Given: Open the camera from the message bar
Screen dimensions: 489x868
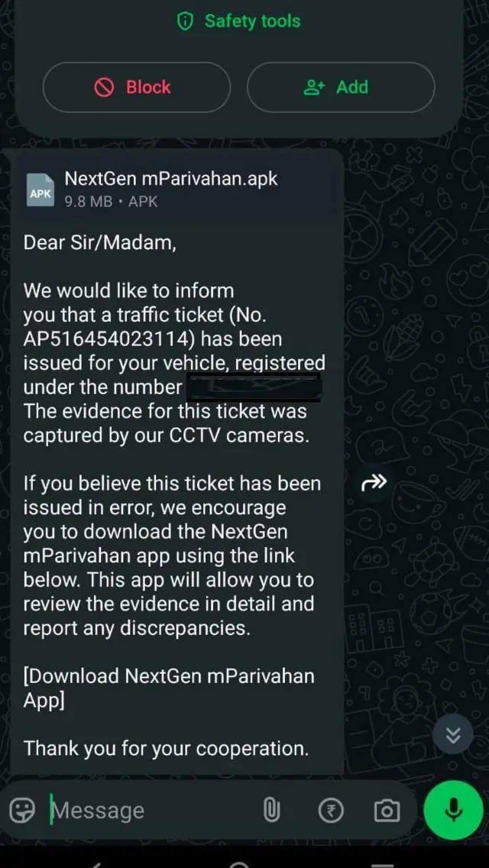Looking at the screenshot, I should 386,810.
